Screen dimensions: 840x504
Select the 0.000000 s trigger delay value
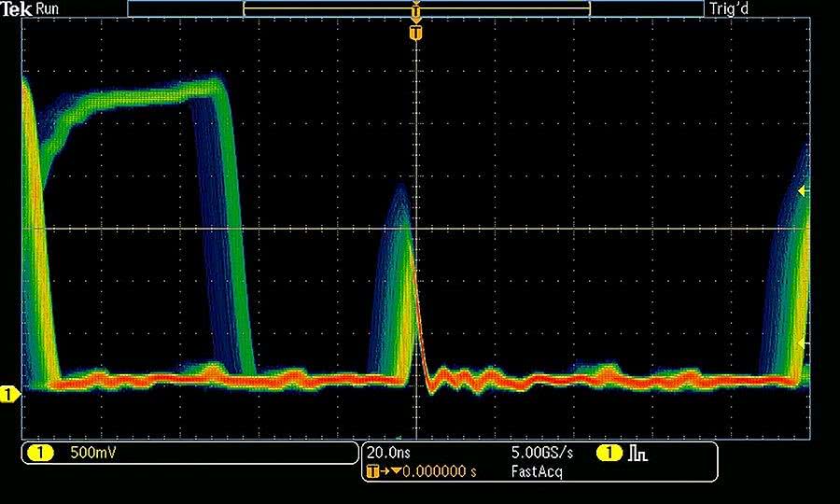pyautogui.click(x=439, y=471)
